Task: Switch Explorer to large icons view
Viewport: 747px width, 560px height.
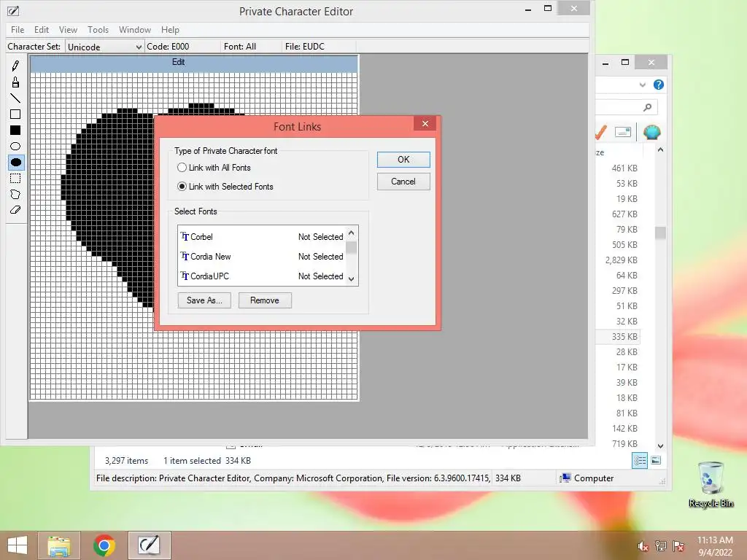Action: click(656, 460)
